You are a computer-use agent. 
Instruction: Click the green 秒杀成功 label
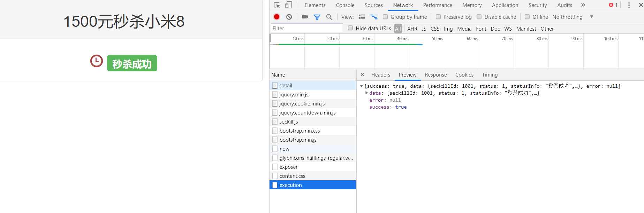coord(132,63)
